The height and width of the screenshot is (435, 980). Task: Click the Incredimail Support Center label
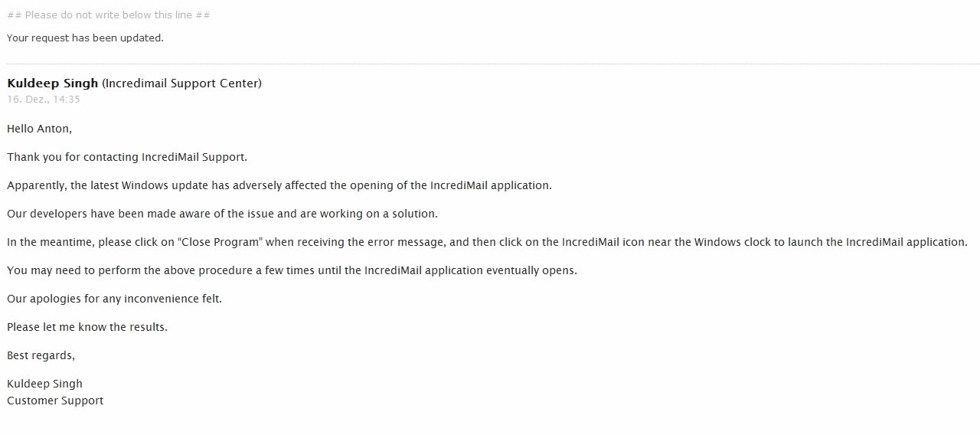click(x=181, y=83)
